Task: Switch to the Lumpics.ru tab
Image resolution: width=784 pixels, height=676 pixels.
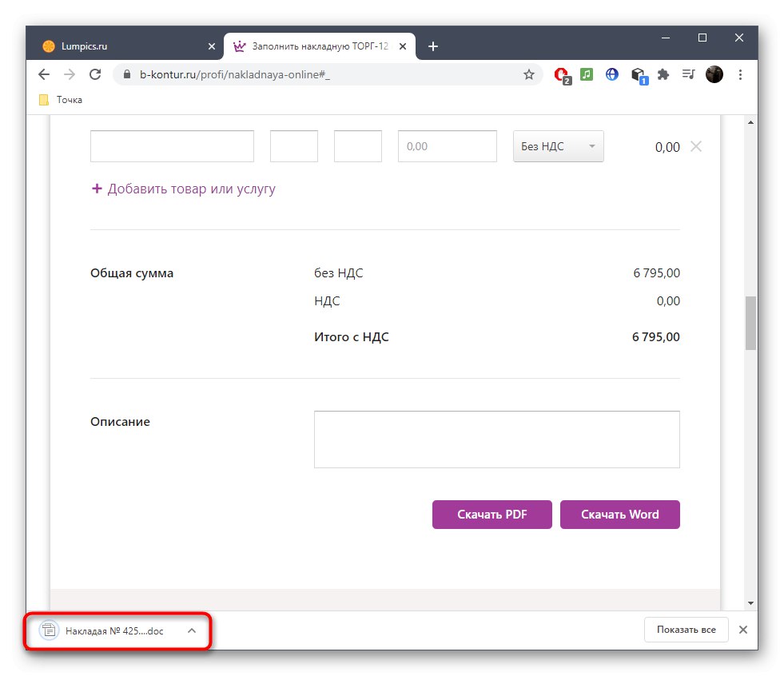Action: pos(125,46)
